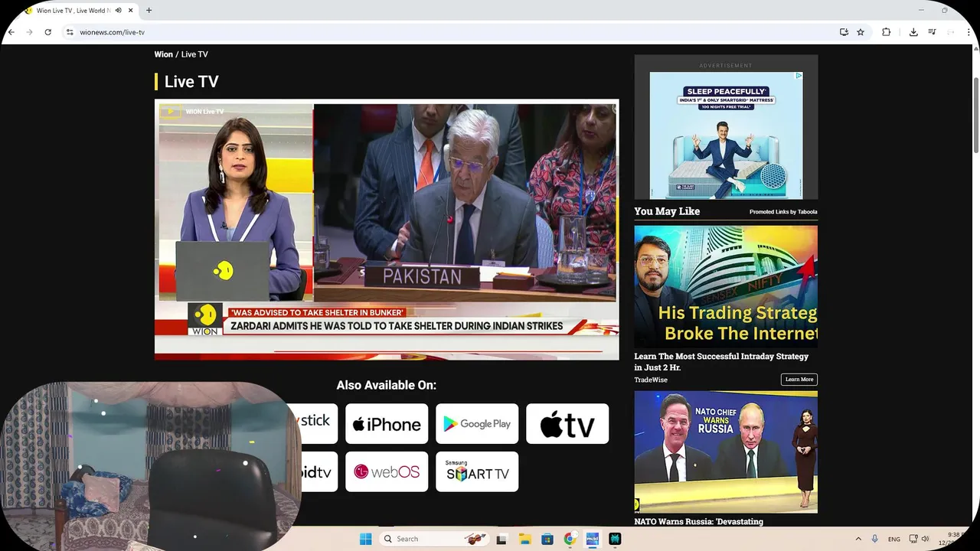980x551 pixels.
Task: Click the install app icon in address bar
Action: point(844,32)
